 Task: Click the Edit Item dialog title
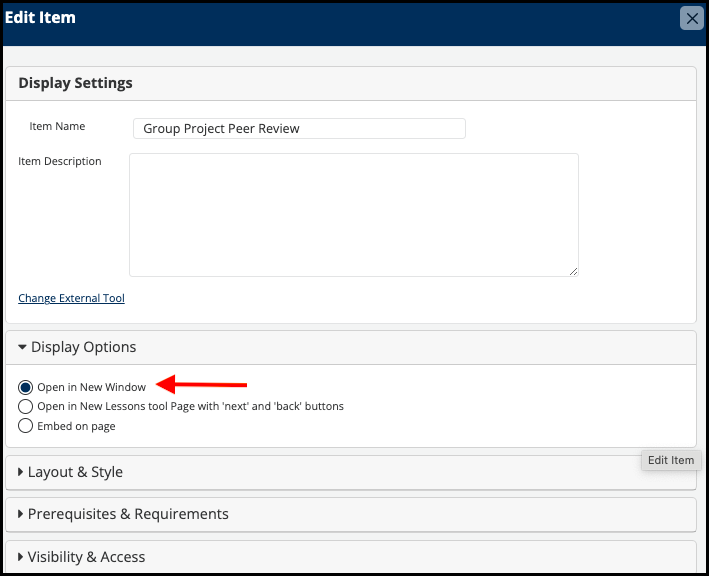pyautogui.click(x=40, y=17)
